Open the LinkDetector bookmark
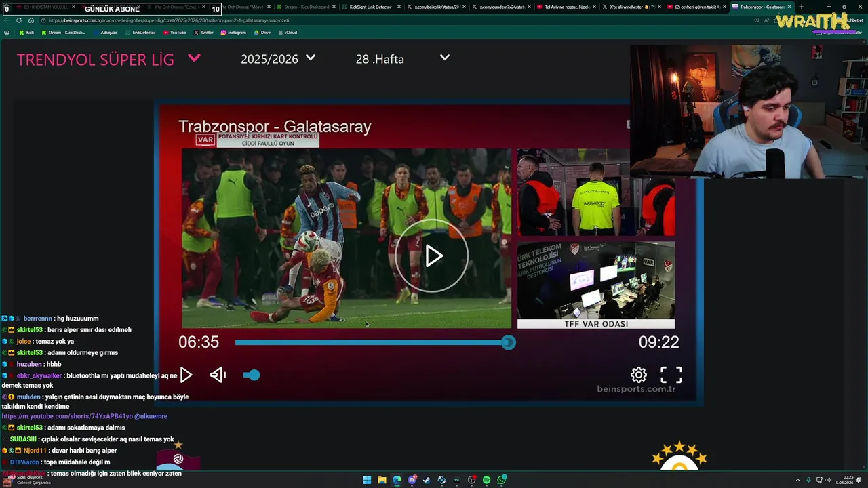The height and width of the screenshot is (488, 868). point(140,33)
